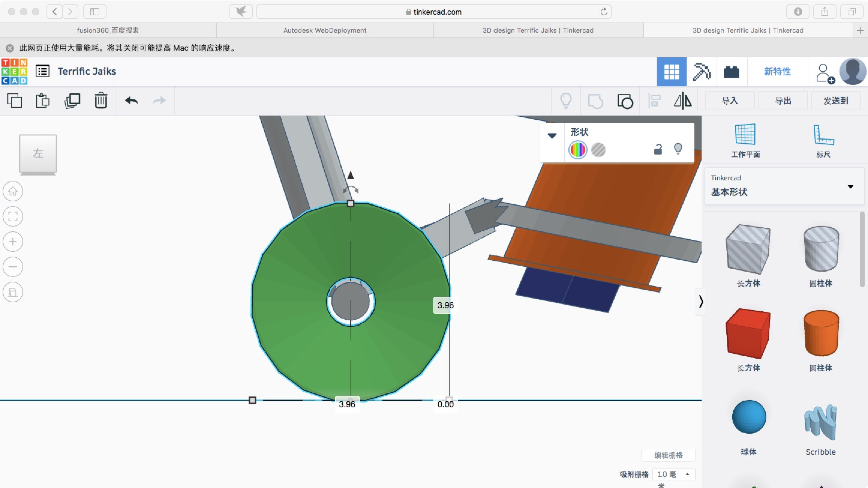Open the Blocks pickaxe mode
The width and height of the screenshot is (868, 488).
pyautogui.click(x=701, y=72)
